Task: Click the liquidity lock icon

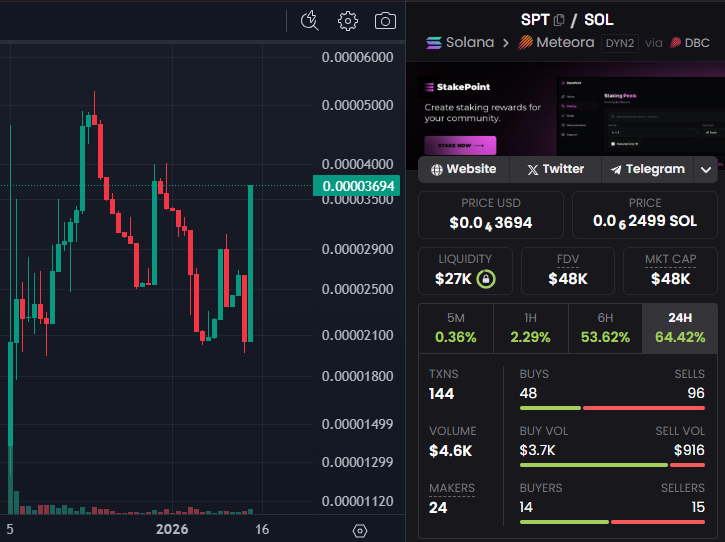Action: coord(486,279)
